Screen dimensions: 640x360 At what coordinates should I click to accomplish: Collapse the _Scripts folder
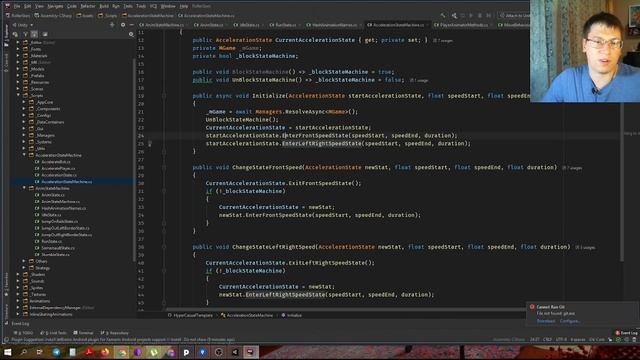[18, 95]
